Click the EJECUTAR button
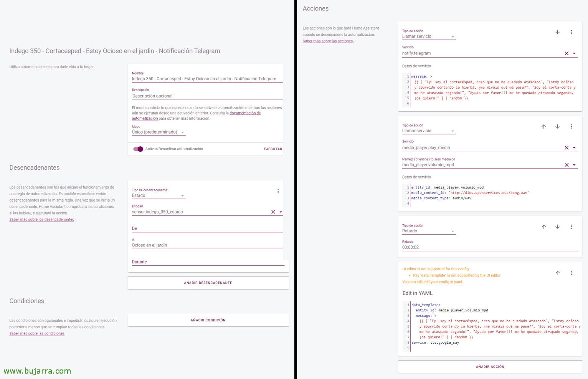Screen dimensions: 588x379 273,149
